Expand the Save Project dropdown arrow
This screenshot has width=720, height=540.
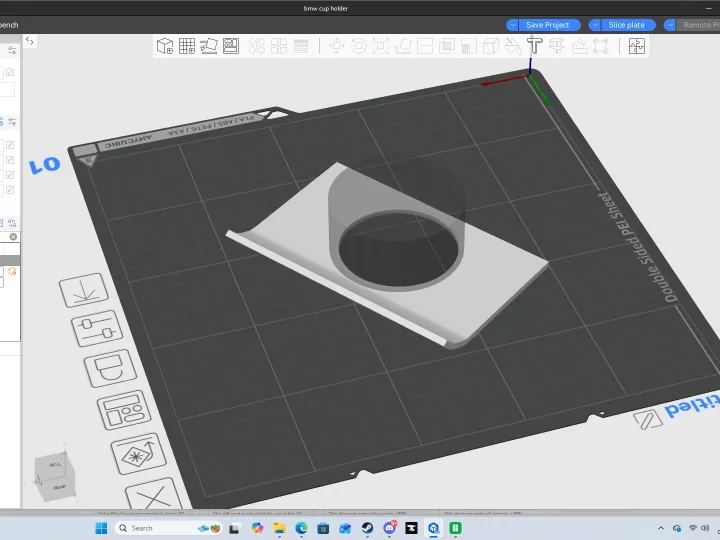pos(512,25)
